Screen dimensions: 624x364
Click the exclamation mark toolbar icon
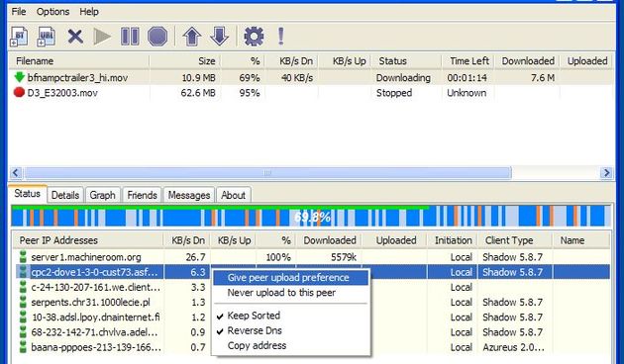click(x=281, y=37)
